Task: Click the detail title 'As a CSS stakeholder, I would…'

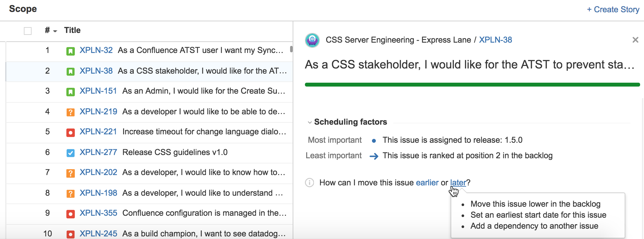Action: 470,65
